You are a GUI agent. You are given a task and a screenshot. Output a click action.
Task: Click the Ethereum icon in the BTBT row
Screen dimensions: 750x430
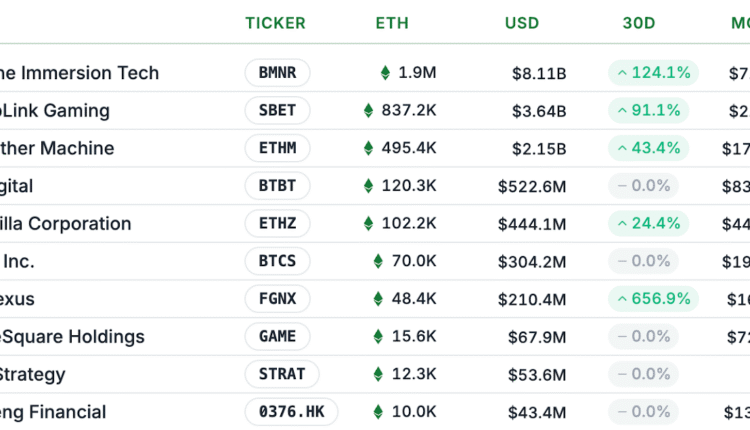[368, 186]
